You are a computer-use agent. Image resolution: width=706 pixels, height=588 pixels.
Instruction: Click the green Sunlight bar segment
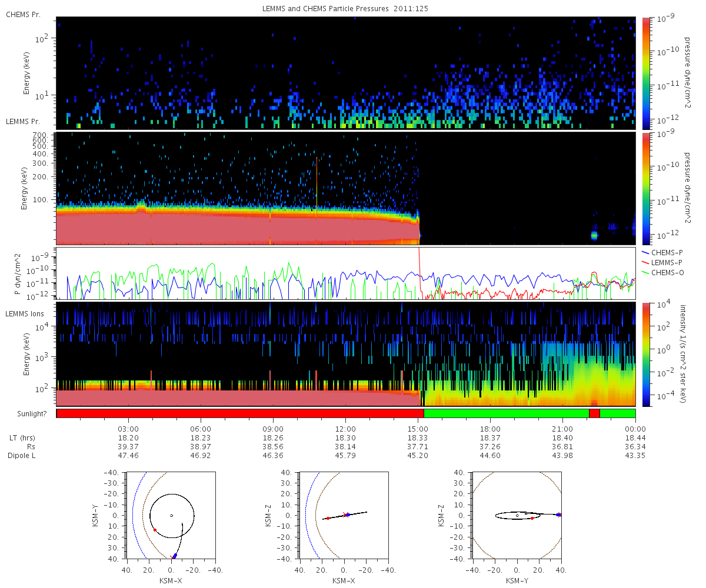point(506,413)
